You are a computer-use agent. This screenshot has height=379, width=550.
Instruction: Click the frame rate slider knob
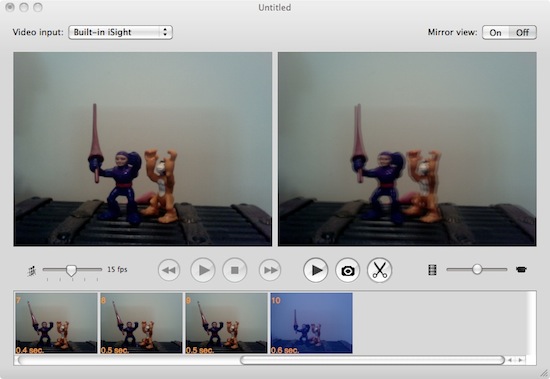click(72, 271)
